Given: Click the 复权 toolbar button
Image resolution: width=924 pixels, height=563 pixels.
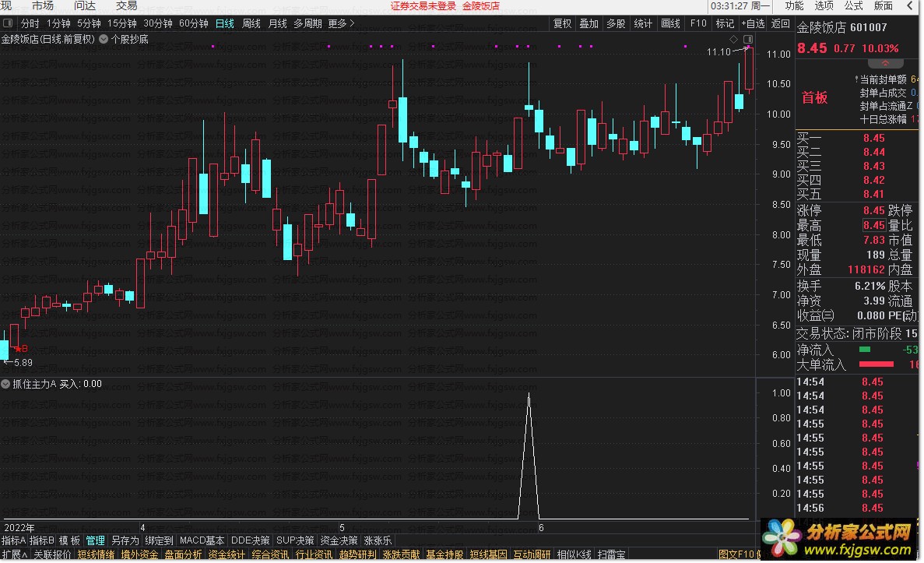Looking at the screenshot, I should [x=562, y=23].
